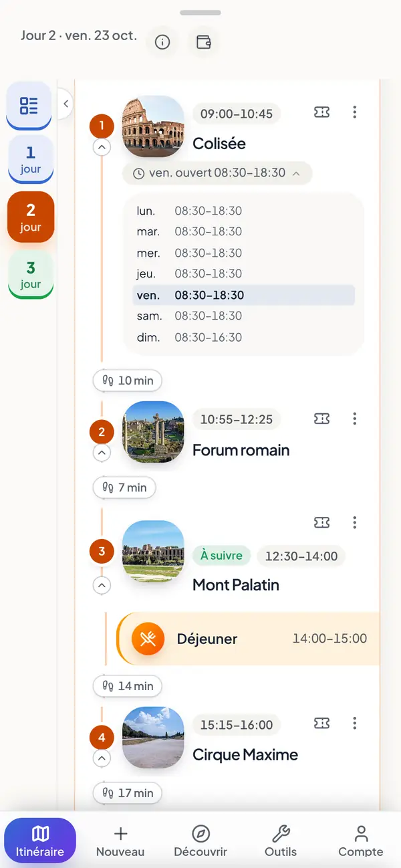Open the Outils bottom tab

281,841
